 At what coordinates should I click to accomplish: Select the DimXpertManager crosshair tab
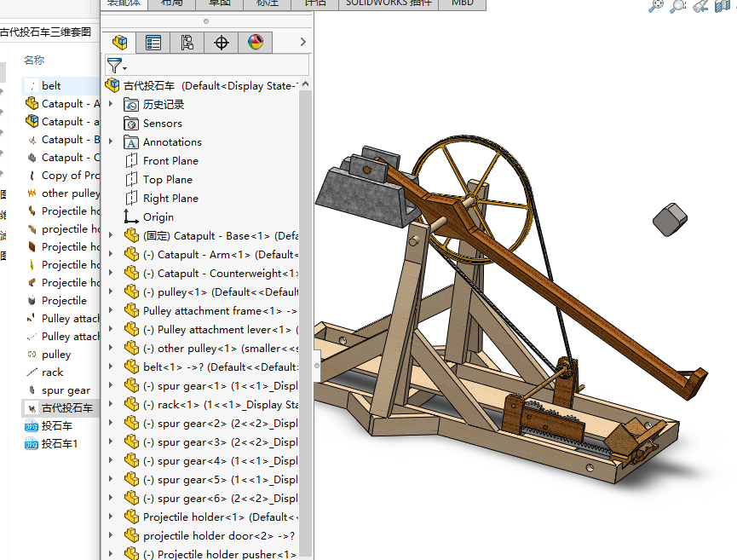pos(222,42)
